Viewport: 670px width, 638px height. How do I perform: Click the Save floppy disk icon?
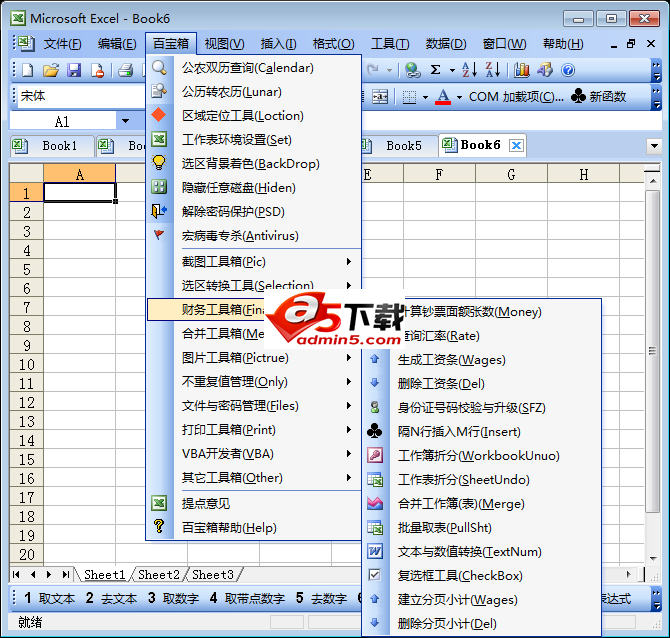pyautogui.click(x=74, y=70)
